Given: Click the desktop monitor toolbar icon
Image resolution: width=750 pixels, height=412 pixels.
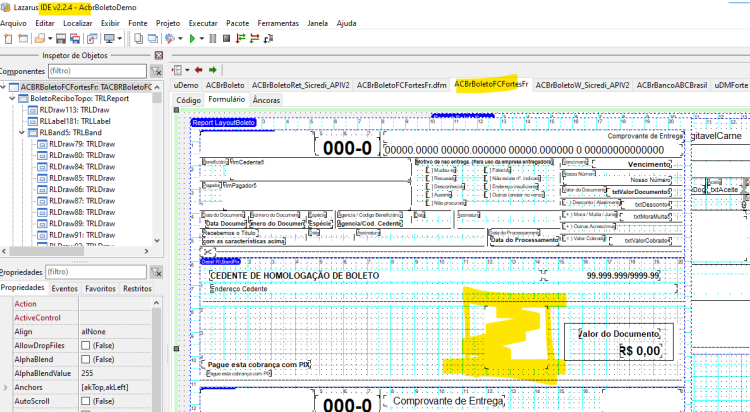Looking at the screenshot, I should click(x=110, y=39).
